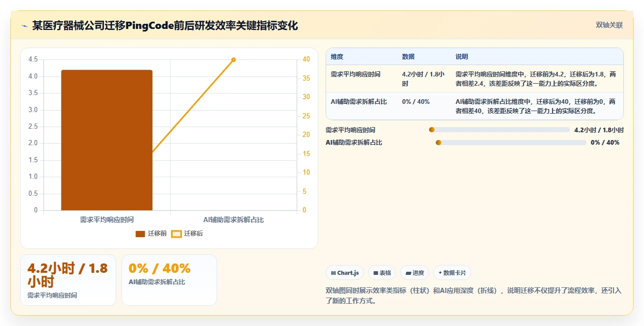Viewport: 644px width, 326px height.
Task: Click the x-axis label 需求平均响应时间
Action: (x=107, y=220)
